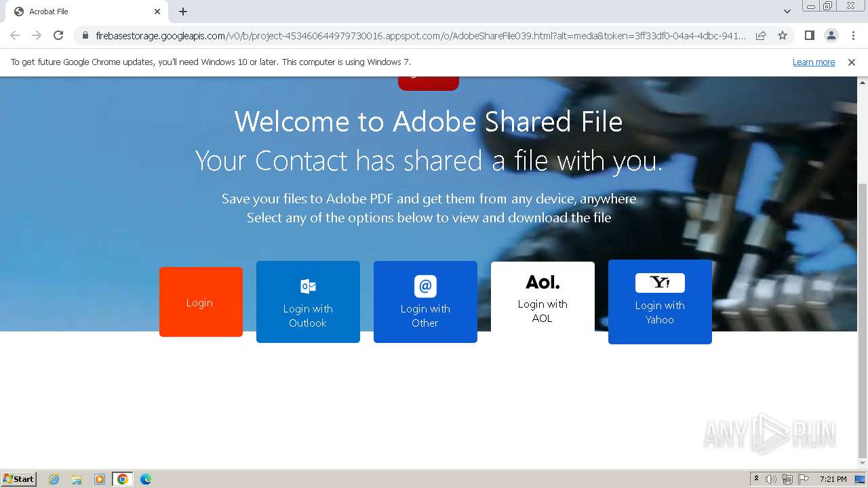The width and height of the screenshot is (868, 488).
Task: Click the Outlook envelope icon
Action: click(308, 286)
